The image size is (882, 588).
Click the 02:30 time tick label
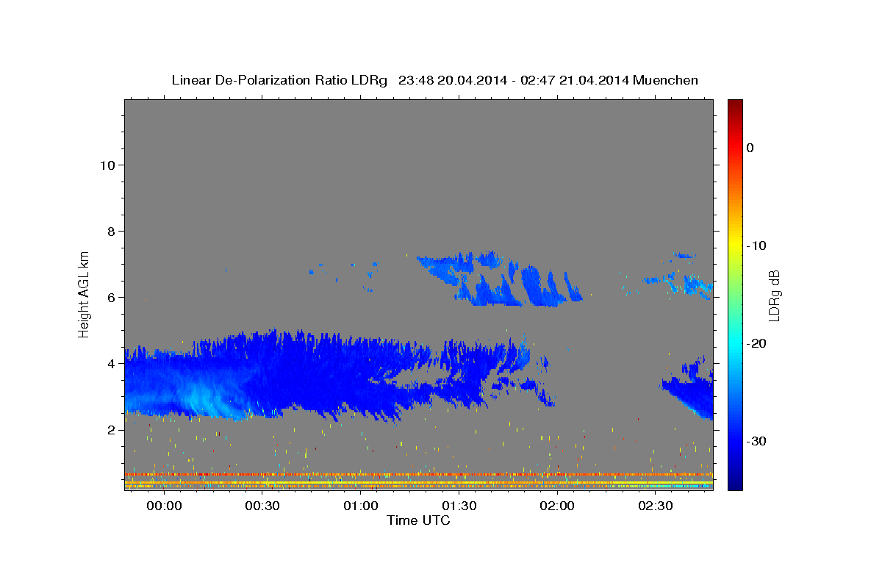click(656, 506)
